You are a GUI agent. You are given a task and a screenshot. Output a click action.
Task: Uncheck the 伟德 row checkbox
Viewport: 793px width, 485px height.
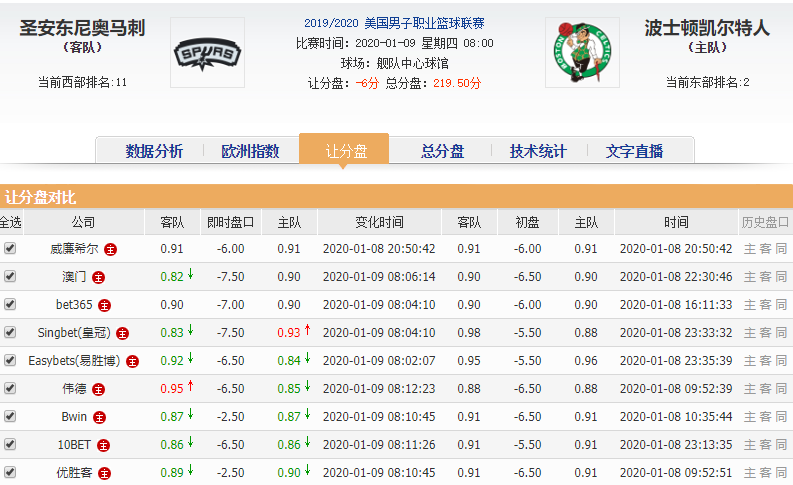click(10, 388)
